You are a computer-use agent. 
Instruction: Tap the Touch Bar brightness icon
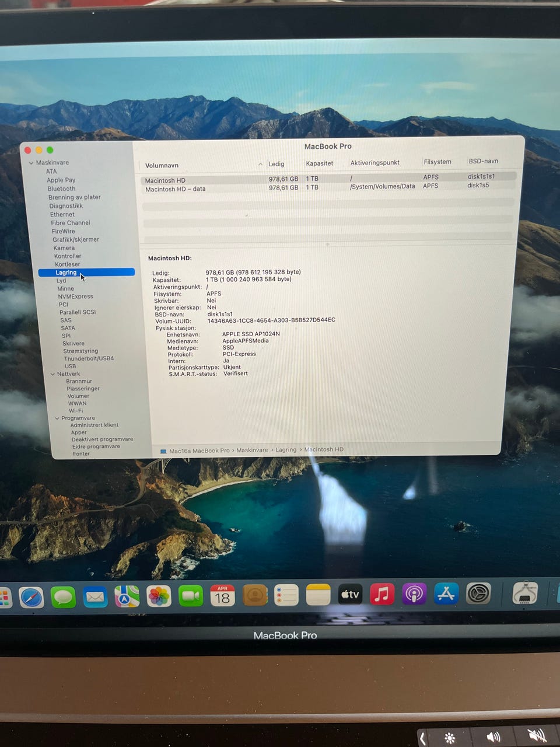[450, 738]
